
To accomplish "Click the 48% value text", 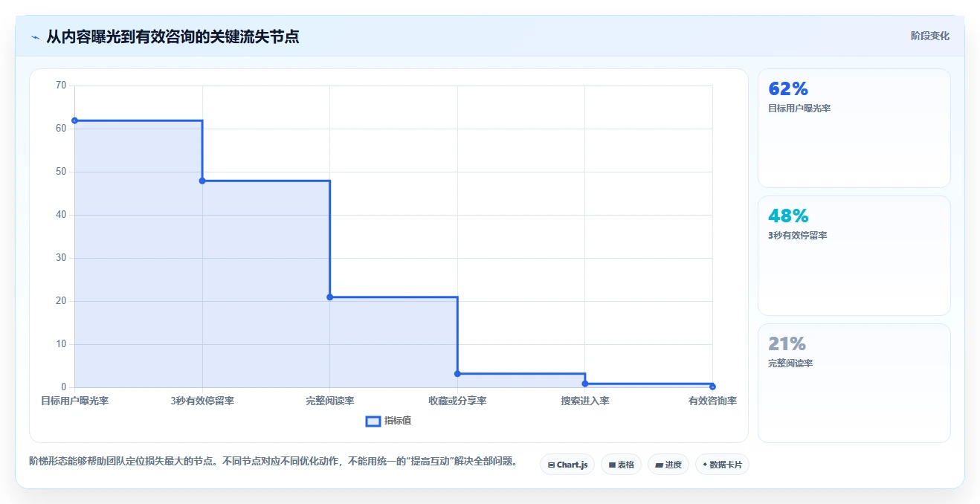I will [788, 216].
